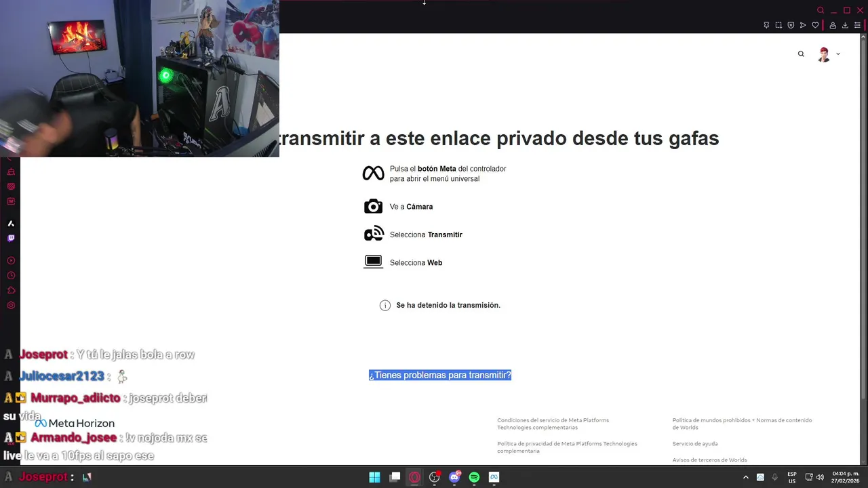Open the player icon in sidebar
The image size is (868, 488).
[x=11, y=260]
